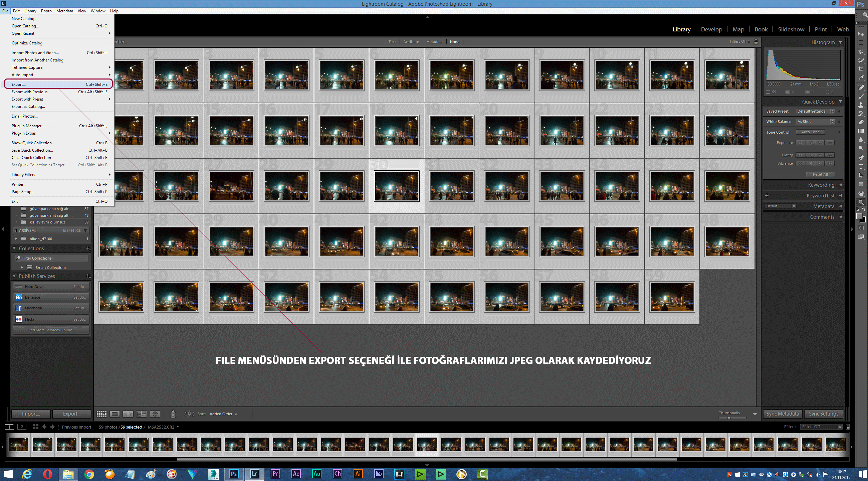Enable the secondary monitor display (2)
The height and width of the screenshot is (481, 868).
pos(22,427)
